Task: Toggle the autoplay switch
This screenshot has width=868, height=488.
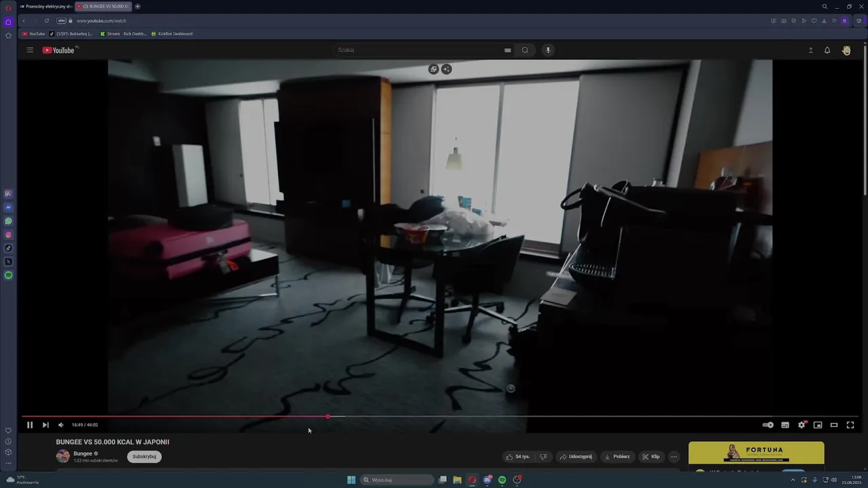Action: (x=768, y=425)
